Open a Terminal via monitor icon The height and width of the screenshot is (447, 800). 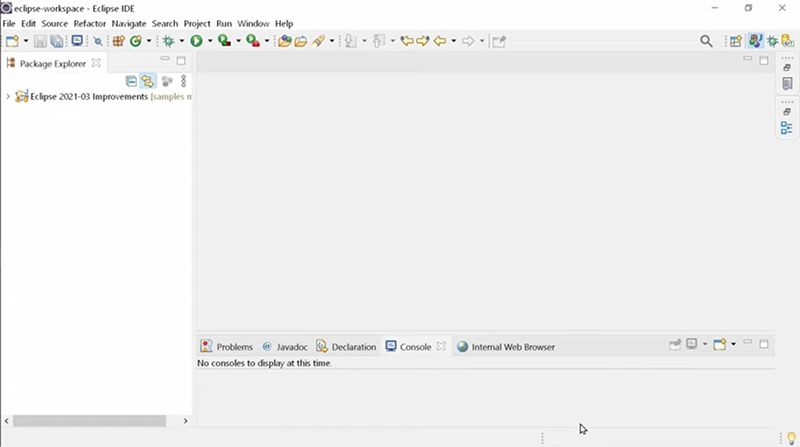click(77, 41)
